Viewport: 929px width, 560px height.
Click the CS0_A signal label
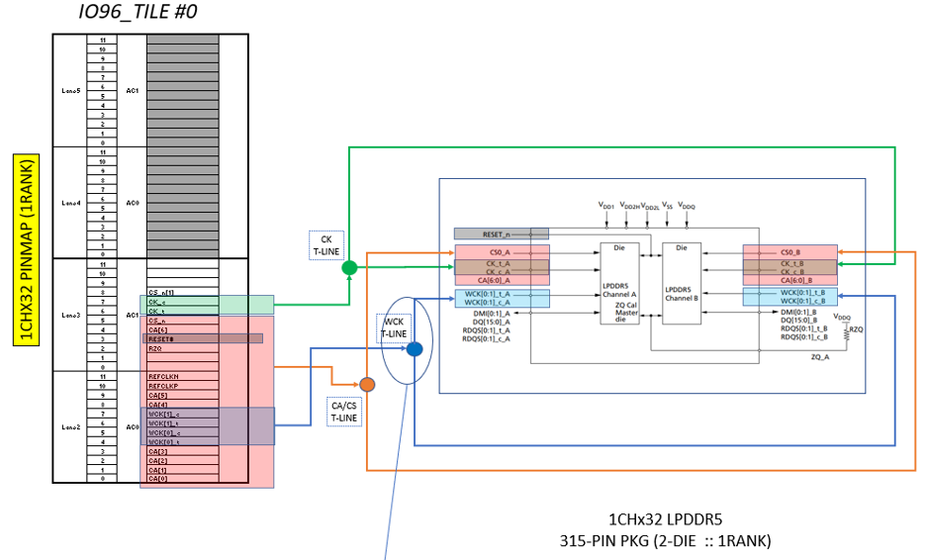tap(500, 252)
